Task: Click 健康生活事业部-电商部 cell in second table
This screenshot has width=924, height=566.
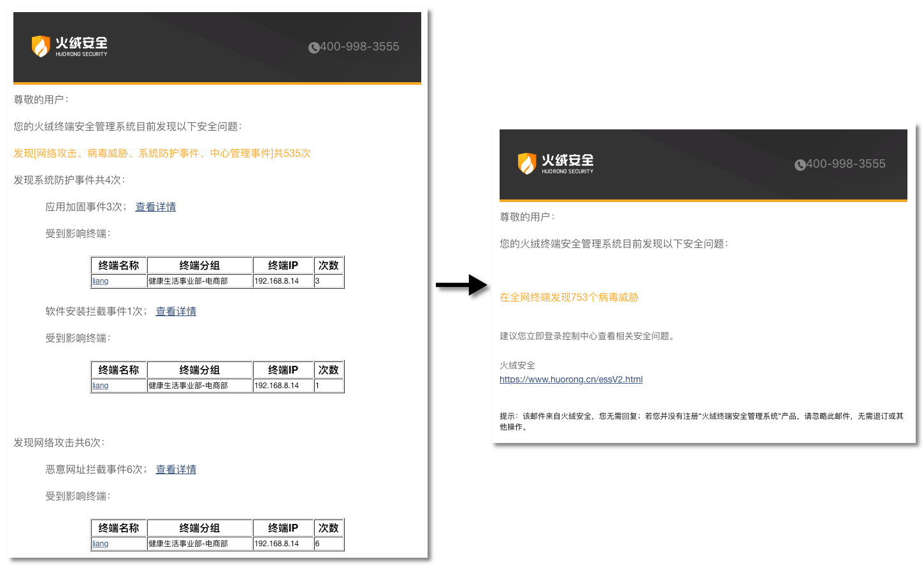Action: (199, 386)
